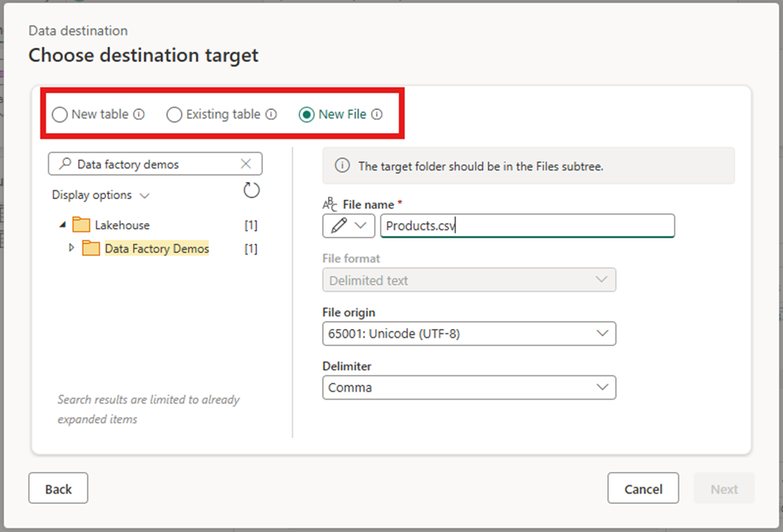The image size is (783, 532).
Task: Click the Data Factory Demos folder icon
Action: point(92,249)
